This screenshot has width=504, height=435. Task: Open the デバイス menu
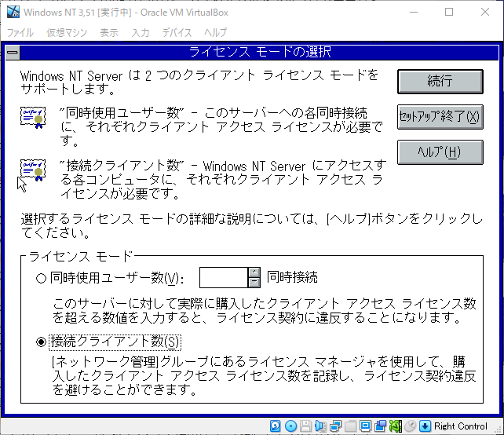click(177, 32)
